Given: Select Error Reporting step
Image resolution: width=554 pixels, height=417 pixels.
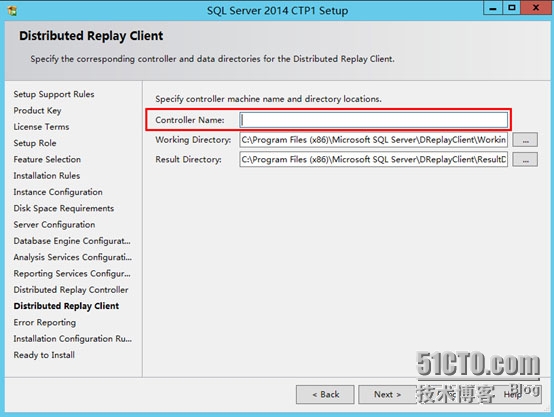Looking at the screenshot, I should coord(45,322).
